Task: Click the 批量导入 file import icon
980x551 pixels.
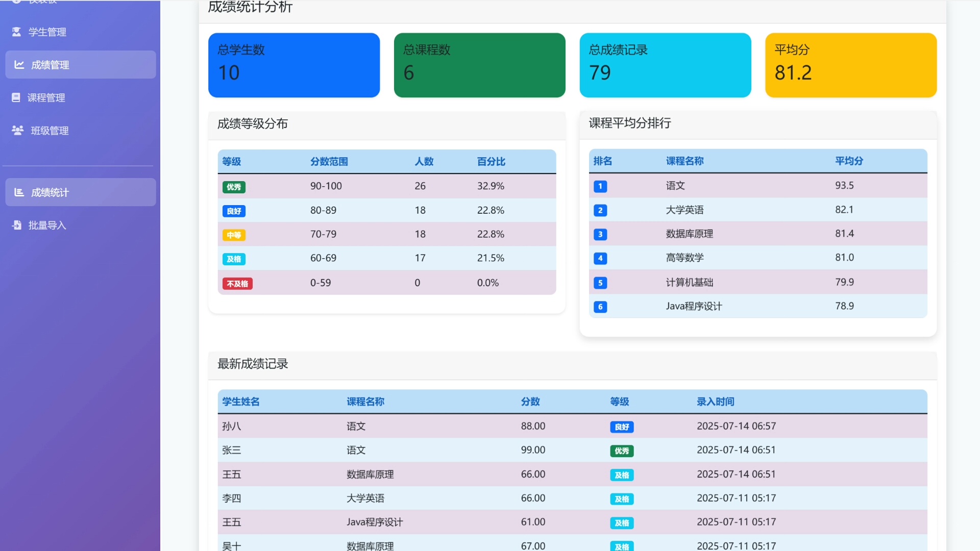Action: point(16,225)
